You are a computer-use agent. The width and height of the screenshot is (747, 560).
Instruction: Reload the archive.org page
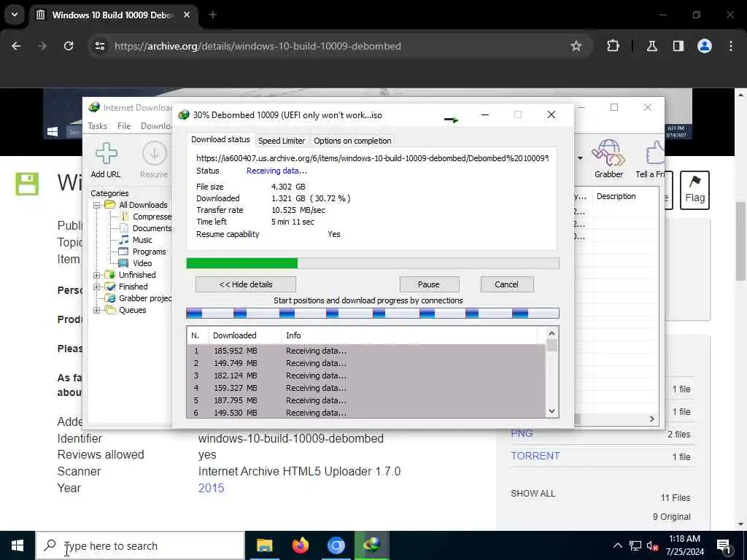point(69,46)
